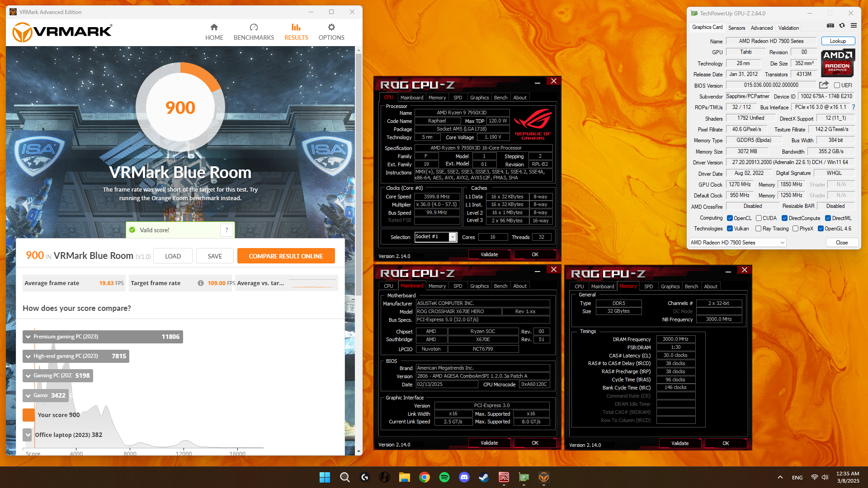Click Lookup button in GPU-Z
Viewport: 868px width, 488px height.
pos(838,41)
